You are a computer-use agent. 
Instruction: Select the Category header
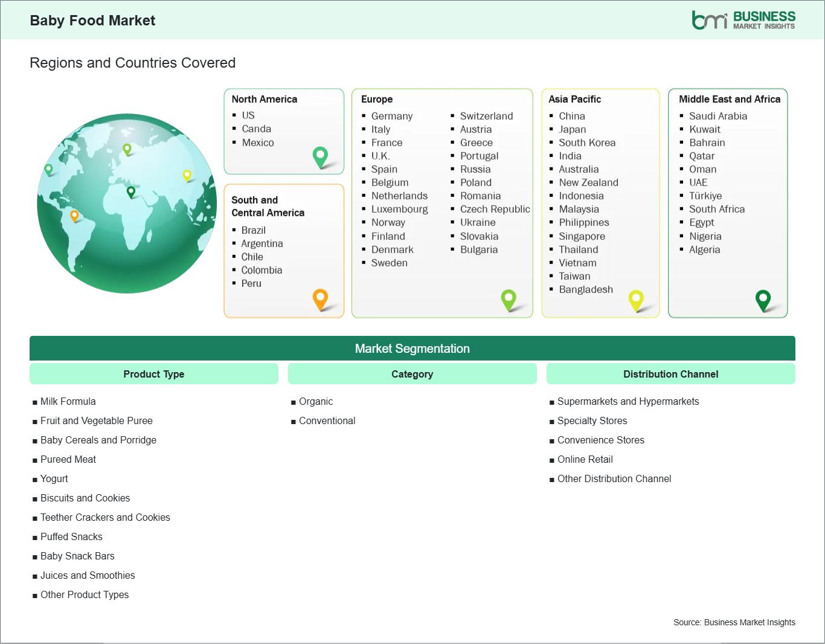[x=412, y=374]
